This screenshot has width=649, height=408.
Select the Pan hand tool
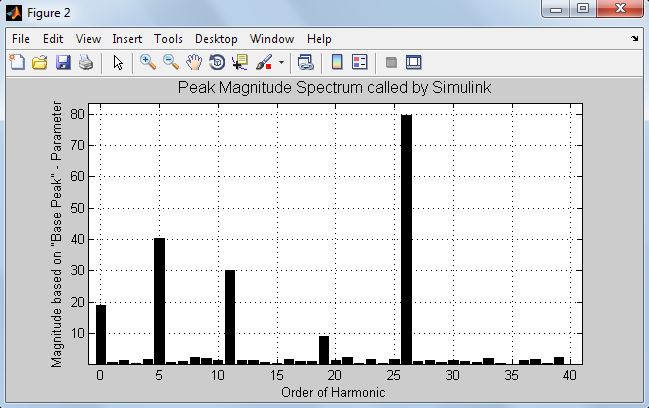pos(194,62)
